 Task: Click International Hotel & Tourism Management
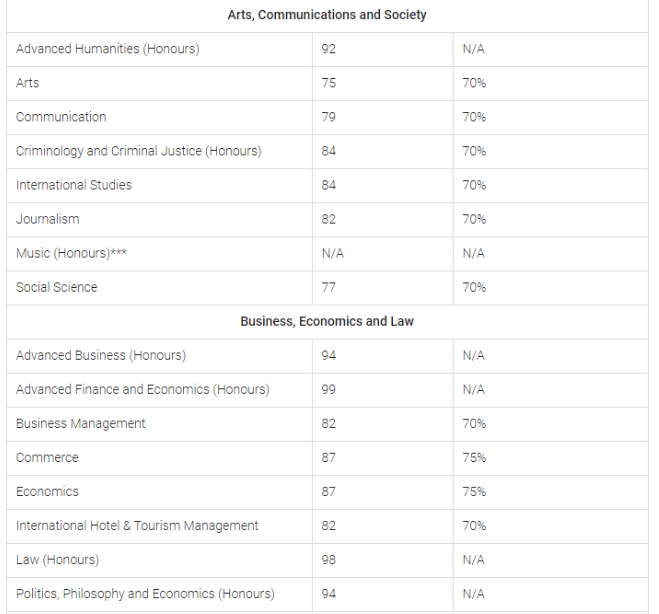137,525
